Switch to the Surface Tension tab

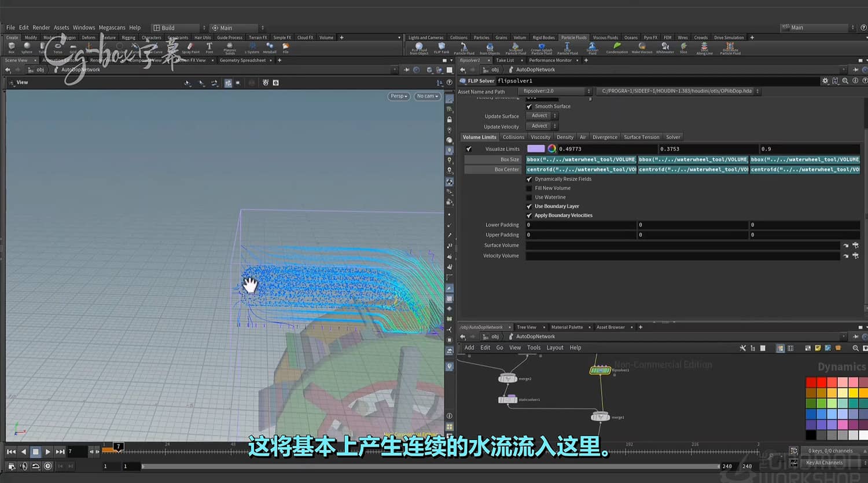[x=641, y=137]
